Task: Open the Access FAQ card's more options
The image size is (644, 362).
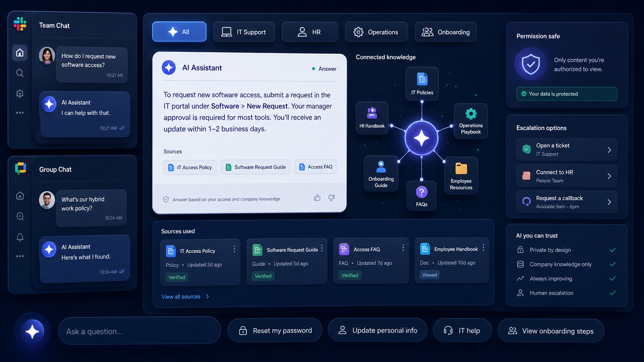Action: (x=403, y=248)
